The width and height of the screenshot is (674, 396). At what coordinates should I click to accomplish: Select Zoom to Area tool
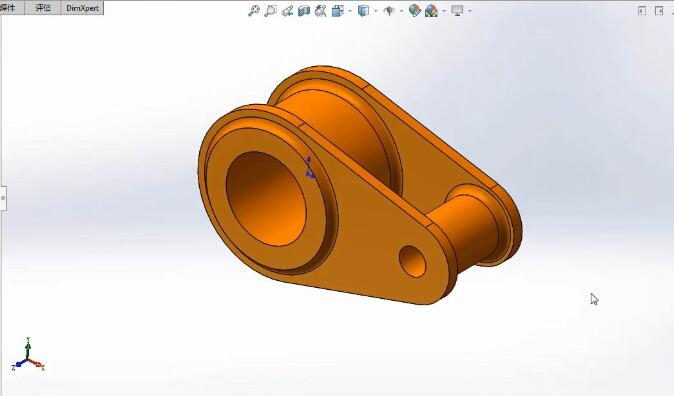(x=270, y=11)
